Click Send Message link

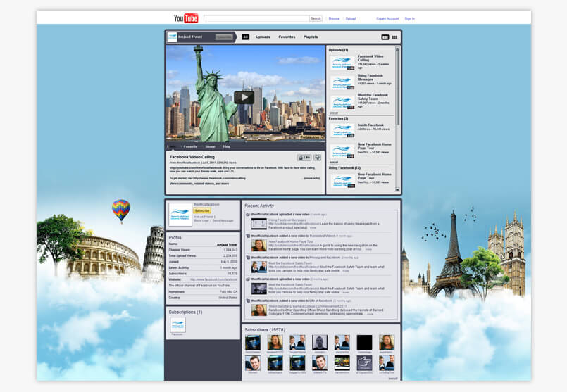[x=223, y=220]
